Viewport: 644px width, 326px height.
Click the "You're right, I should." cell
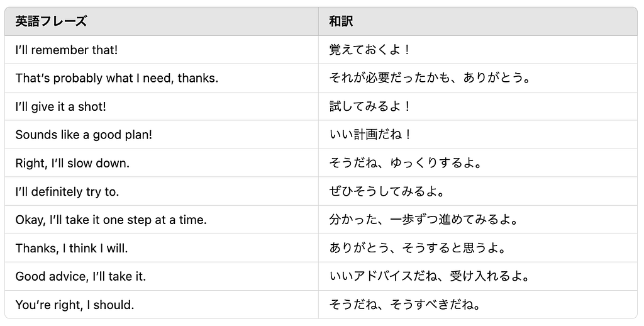click(75, 305)
